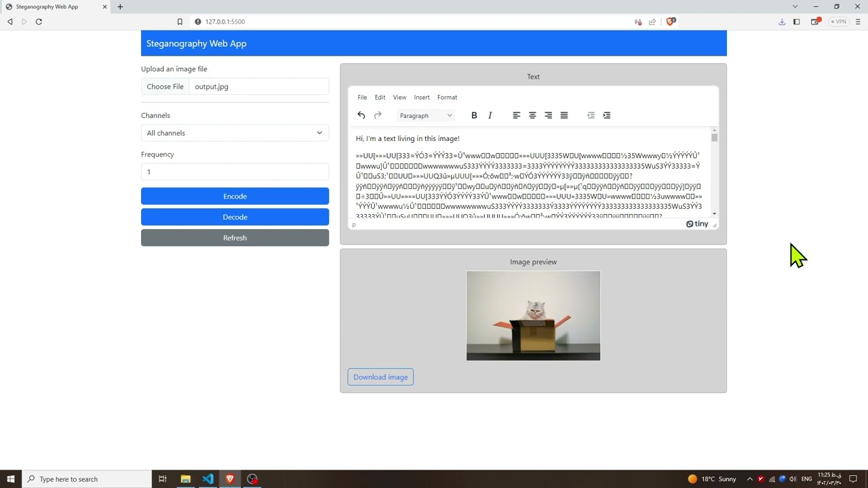Click the taskbar clock showing 11:25

(829, 479)
